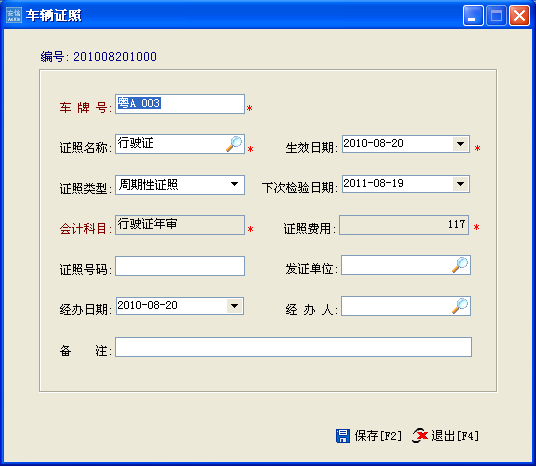Open the 生效日期 date dropdown arrow
The image size is (536, 467).
pos(460,144)
